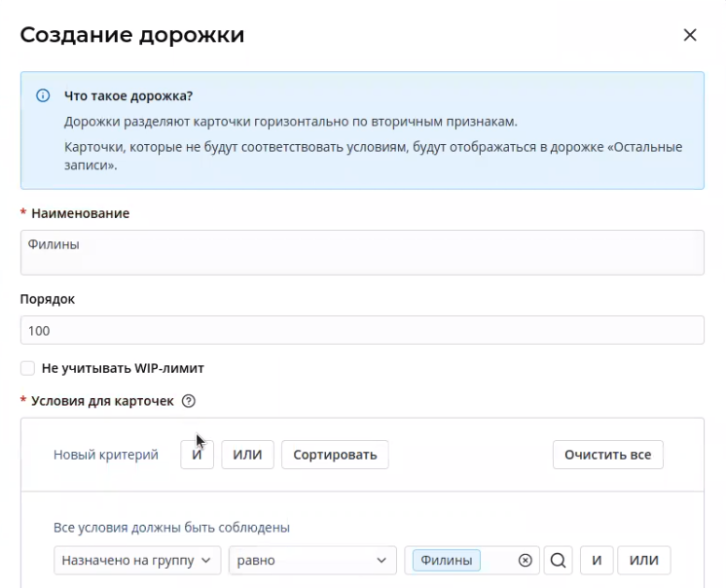Click the Что такое дорожка? banner heading
This screenshot has width=726, height=588.
128,96
